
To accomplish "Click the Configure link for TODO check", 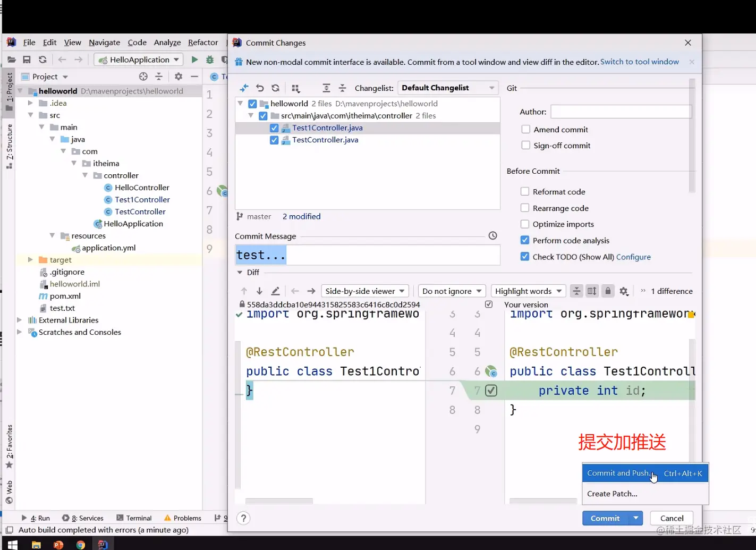I will [x=633, y=257].
